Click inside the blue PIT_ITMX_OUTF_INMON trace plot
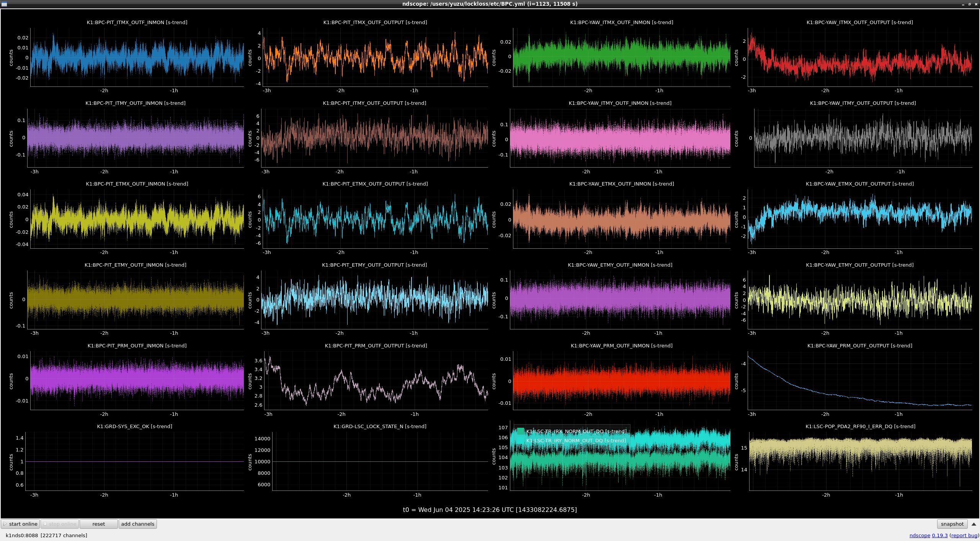The width and height of the screenshot is (980, 541). 137,57
